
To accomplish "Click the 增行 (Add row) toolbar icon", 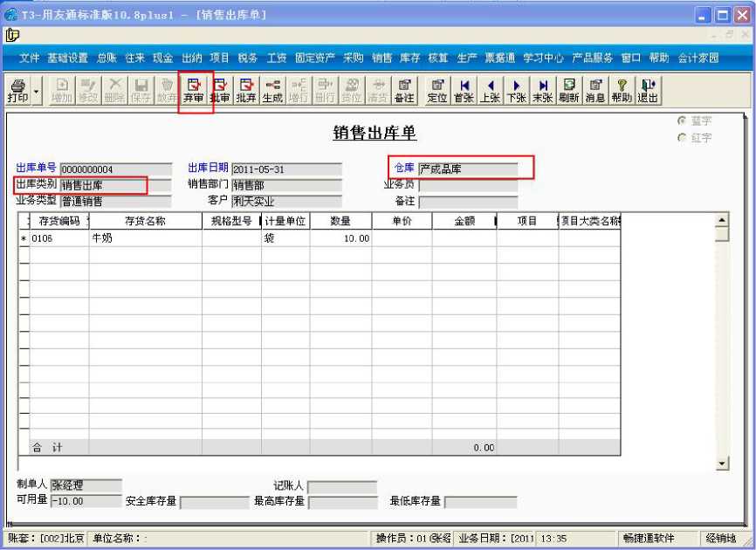I will coord(299,91).
